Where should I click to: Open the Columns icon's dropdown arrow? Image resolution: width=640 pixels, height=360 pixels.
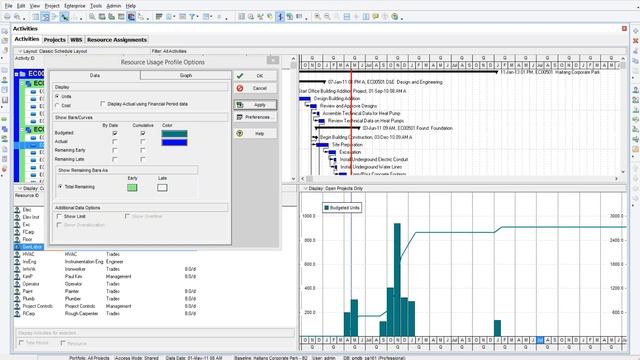174,17
